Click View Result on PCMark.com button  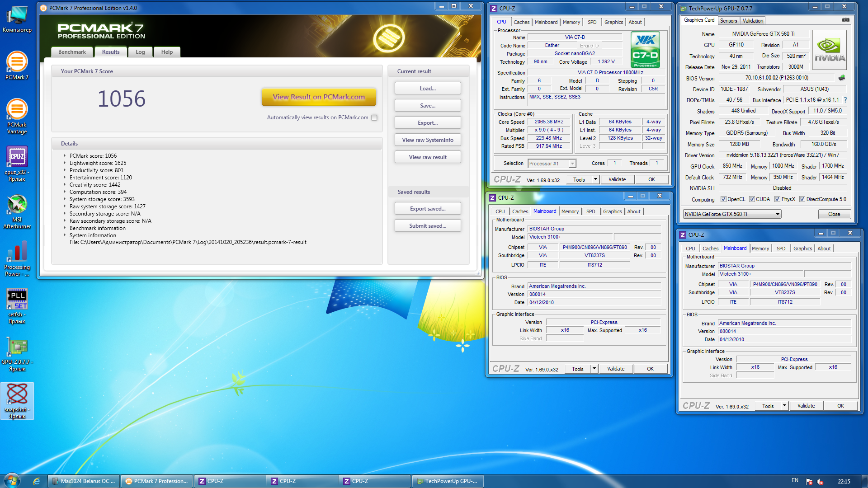click(319, 97)
